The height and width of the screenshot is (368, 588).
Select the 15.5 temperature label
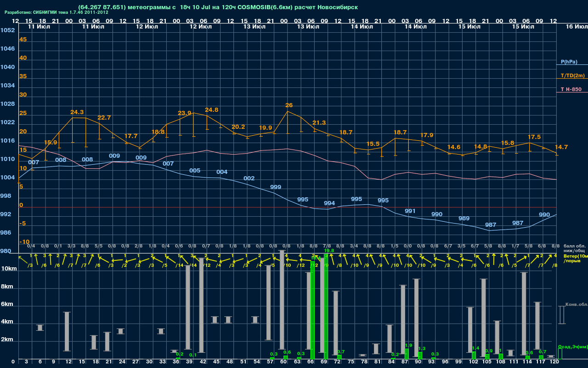[x=373, y=144]
